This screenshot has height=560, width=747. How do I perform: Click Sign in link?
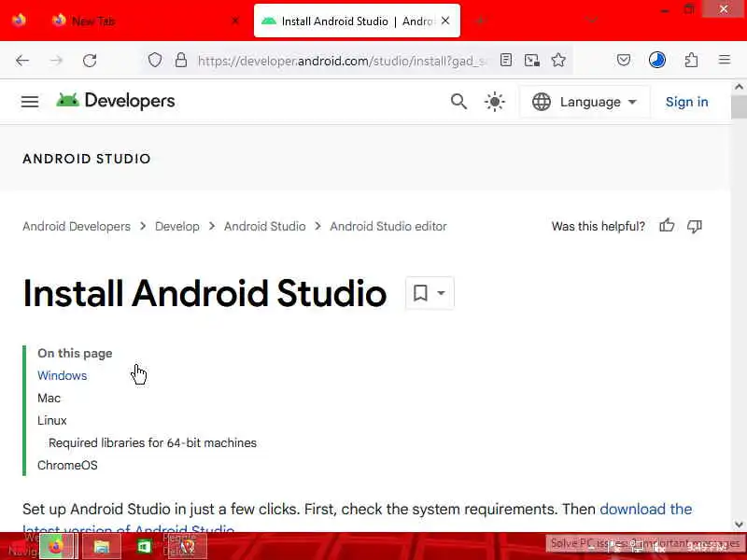[686, 102]
